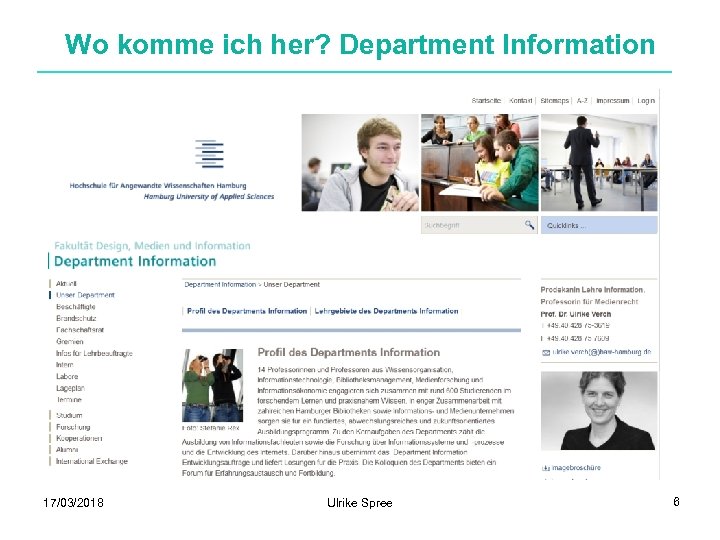This screenshot has width=720, height=540.
Task: Select Aktuell in the sidebar menu
Action: point(66,284)
